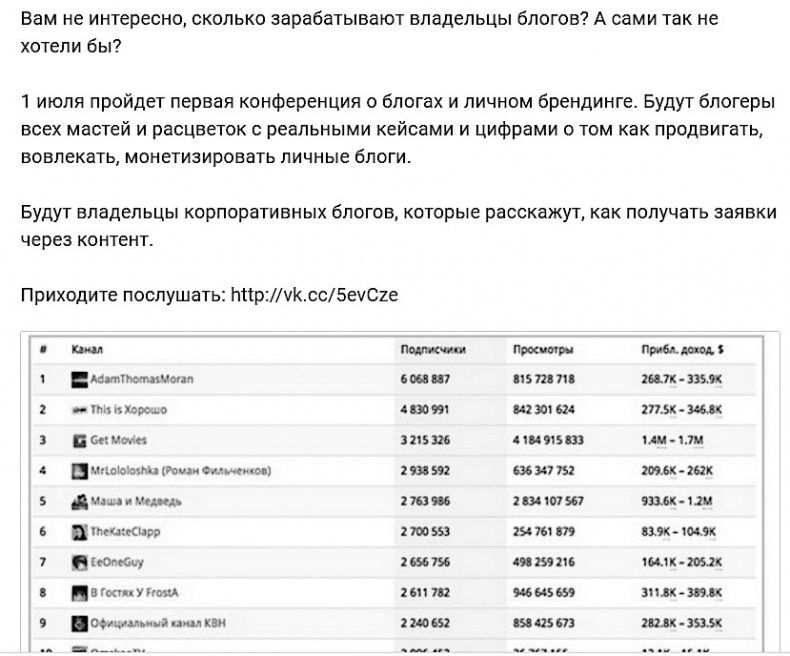This screenshot has width=790, height=656.
Task: Select subscribers value 6 068 887
Action: click(x=425, y=379)
